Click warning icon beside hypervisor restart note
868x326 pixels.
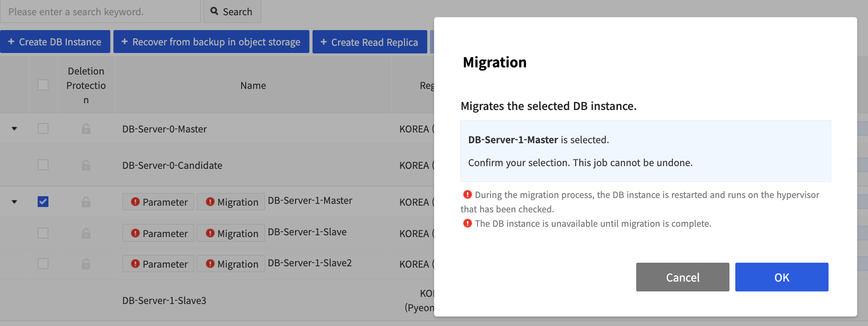pyautogui.click(x=468, y=194)
